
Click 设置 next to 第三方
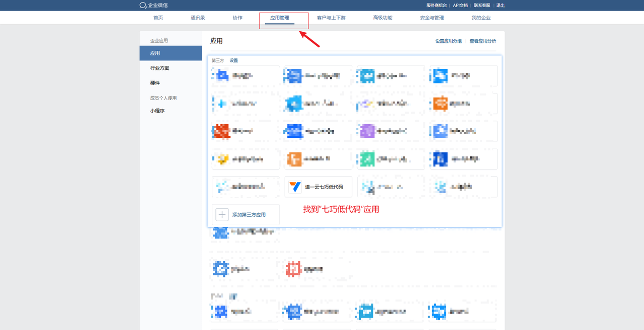pyautogui.click(x=234, y=60)
